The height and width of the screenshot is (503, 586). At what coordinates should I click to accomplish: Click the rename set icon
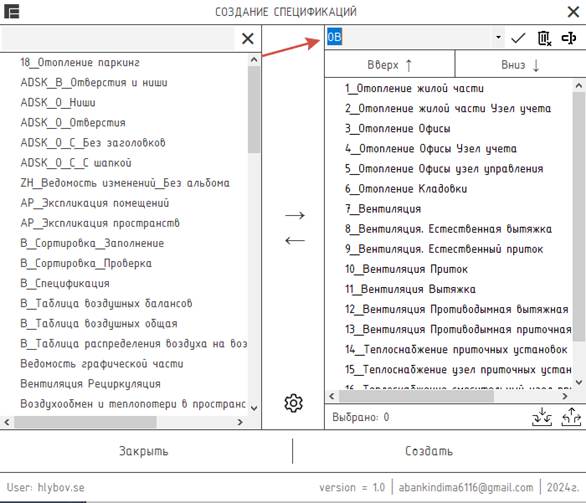pos(569,38)
